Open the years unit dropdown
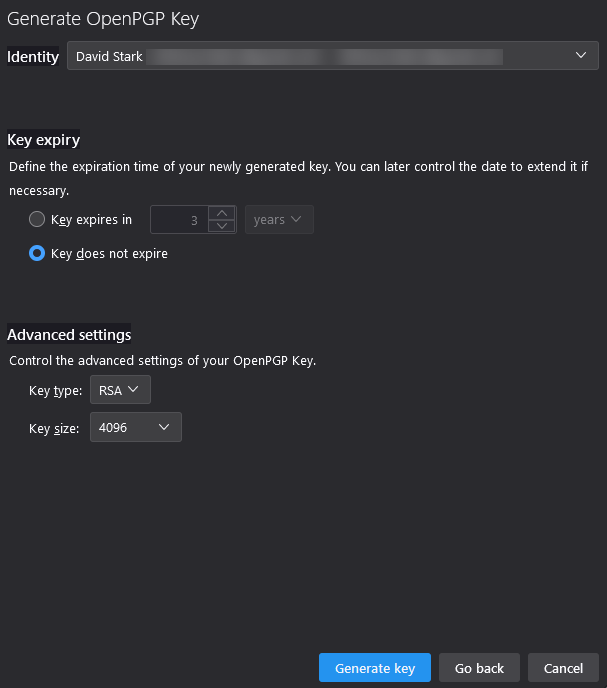607x688 pixels. pyautogui.click(x=279, y=220)
